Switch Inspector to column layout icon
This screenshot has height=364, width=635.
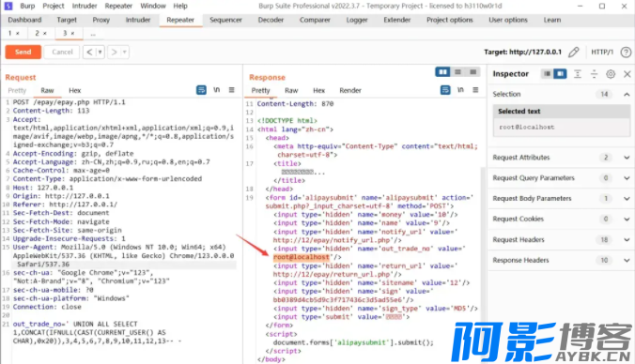tap(561, 73)
